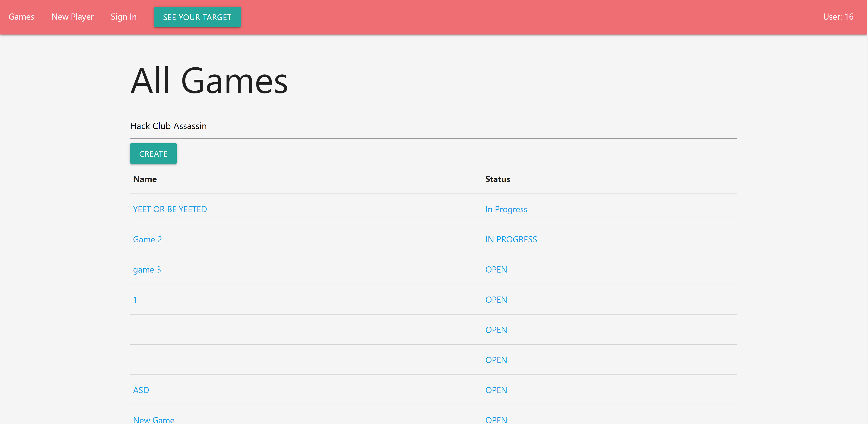Go to New Player page

click(72, 17)
